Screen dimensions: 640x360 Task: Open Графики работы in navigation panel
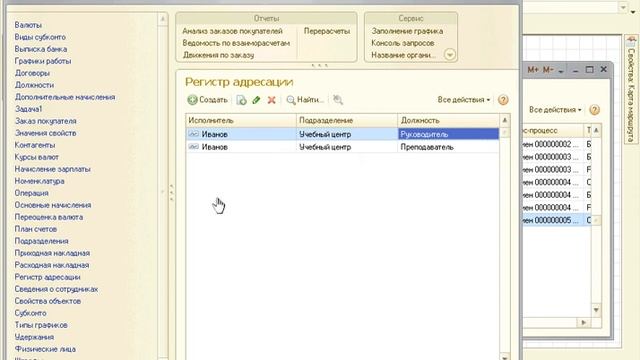43,61
